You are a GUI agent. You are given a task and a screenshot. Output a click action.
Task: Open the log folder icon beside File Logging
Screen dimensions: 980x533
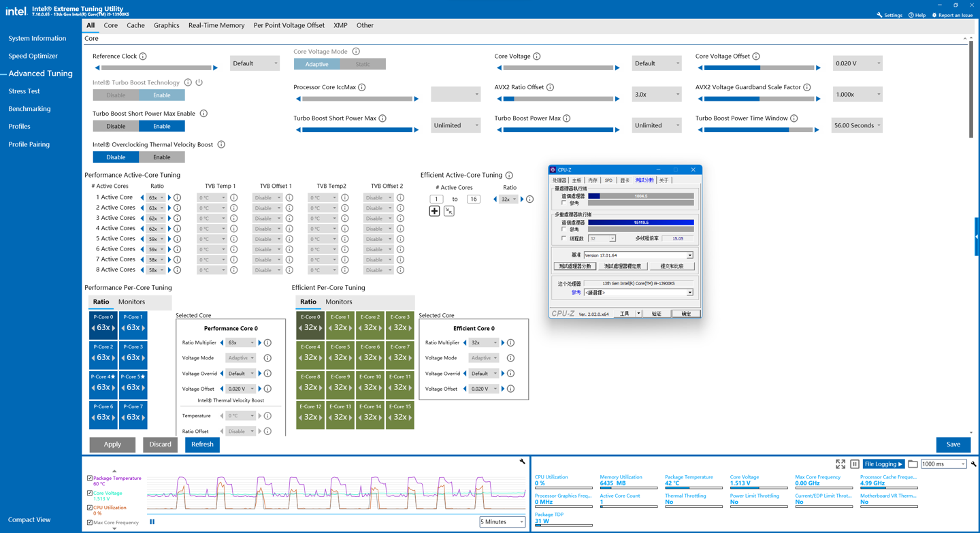point(913,464)
